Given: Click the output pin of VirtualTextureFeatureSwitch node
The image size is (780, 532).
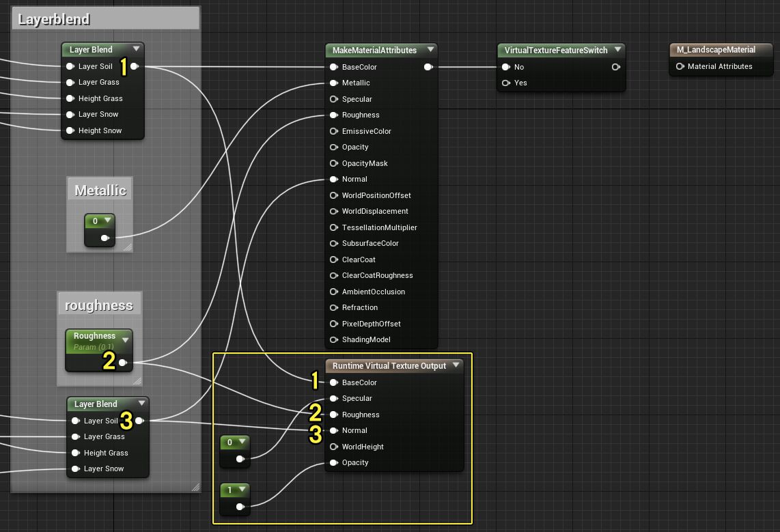Looking at the screenshot, I should tap(616, 67).
